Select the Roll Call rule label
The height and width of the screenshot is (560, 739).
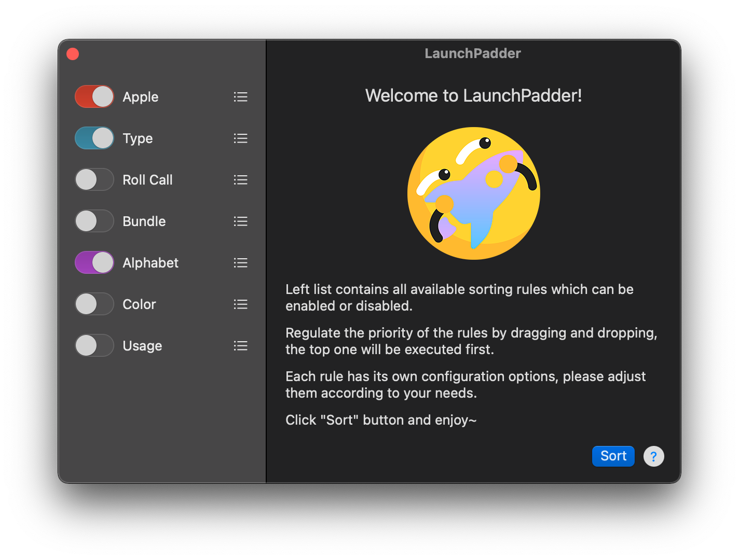[x=147, y=180]
